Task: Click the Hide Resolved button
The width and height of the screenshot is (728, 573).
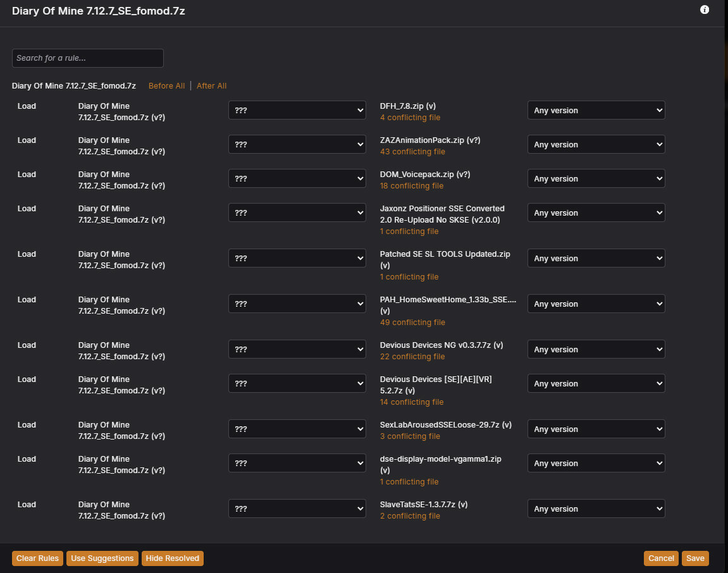Action: (172, 558)
